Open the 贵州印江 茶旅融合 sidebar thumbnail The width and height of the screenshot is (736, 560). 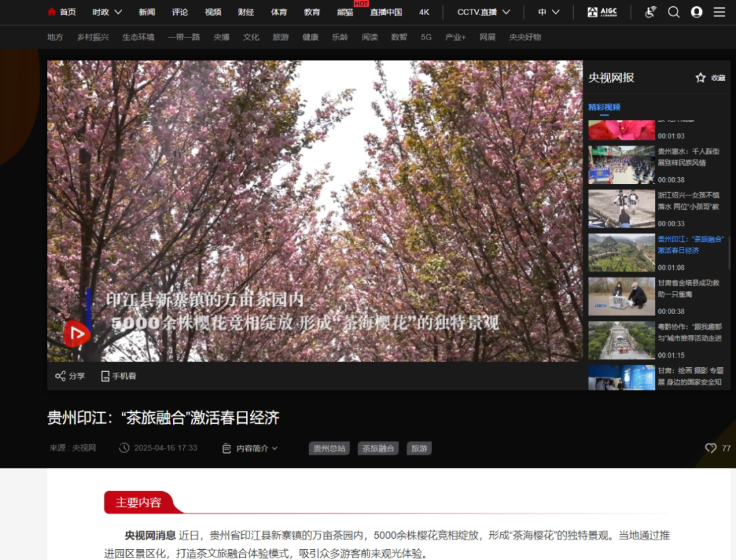(x=622, y=253)
